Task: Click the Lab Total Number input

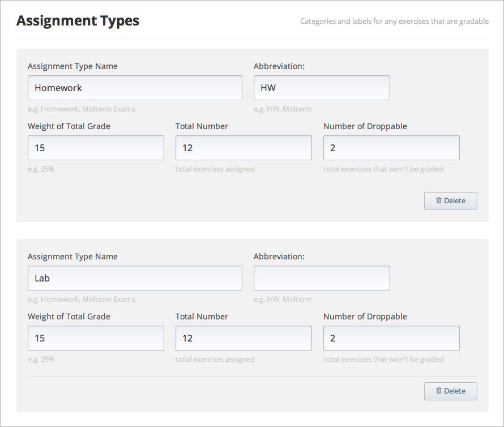Action: tap(244, 338)
